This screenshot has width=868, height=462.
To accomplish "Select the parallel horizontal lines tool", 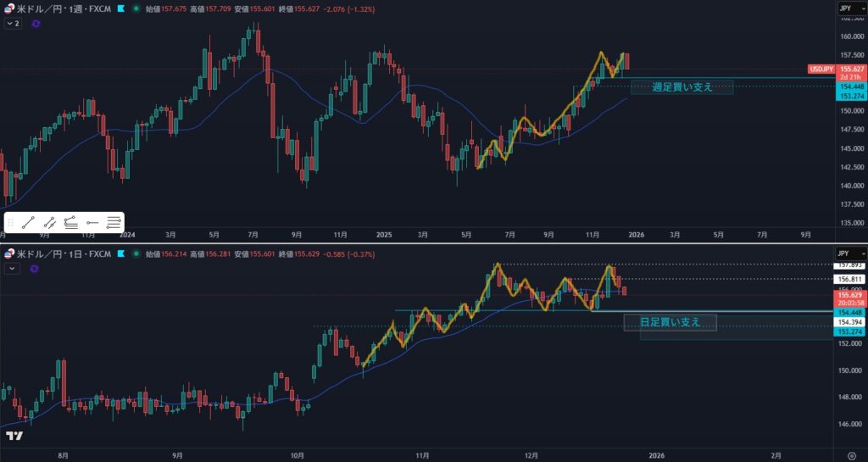I will tap(114, 223).
